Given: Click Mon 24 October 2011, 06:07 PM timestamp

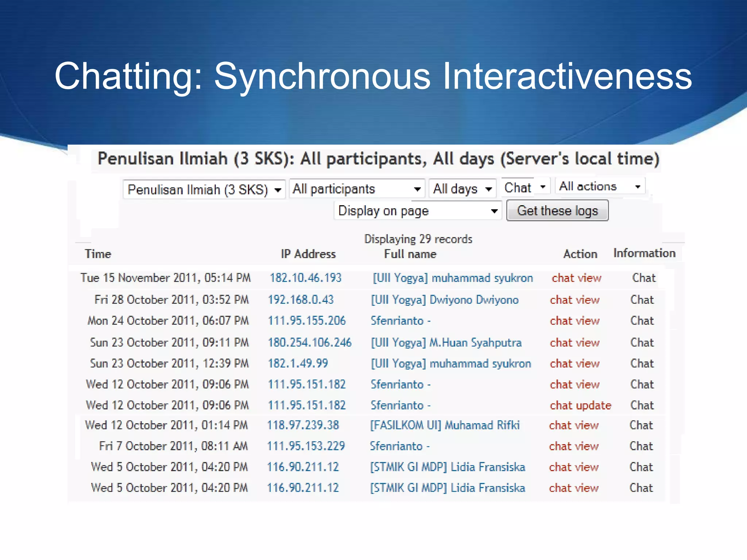Looking at the screenshot, I should (168, 321).
